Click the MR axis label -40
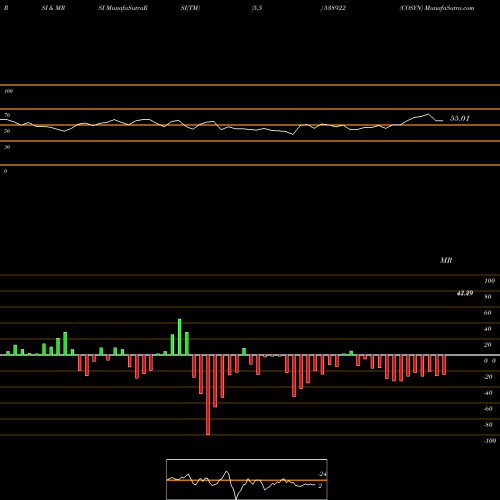This screenshot has width=500, height=500. click(x=488, y=393)
